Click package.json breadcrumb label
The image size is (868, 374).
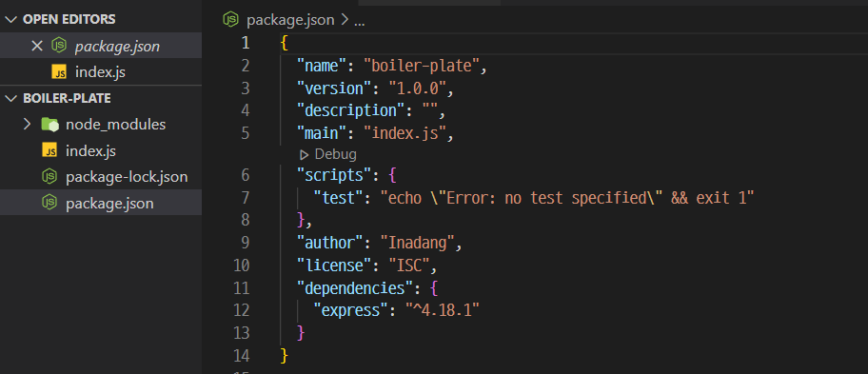[x=290, y=21]
